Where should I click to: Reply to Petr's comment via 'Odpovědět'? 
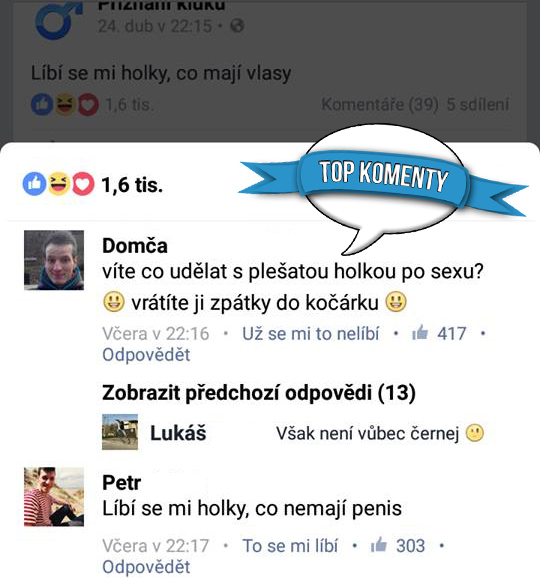pyautogui.click(x=146, y=567)
